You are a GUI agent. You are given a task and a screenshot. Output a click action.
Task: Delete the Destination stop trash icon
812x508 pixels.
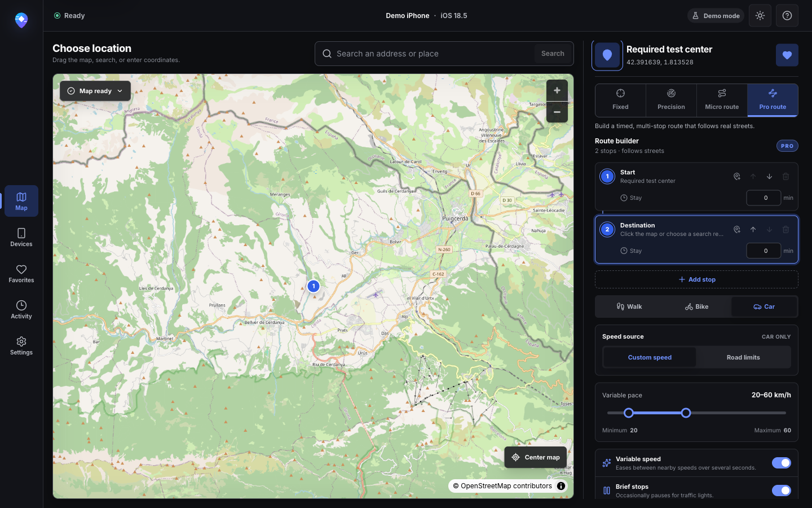785,230
